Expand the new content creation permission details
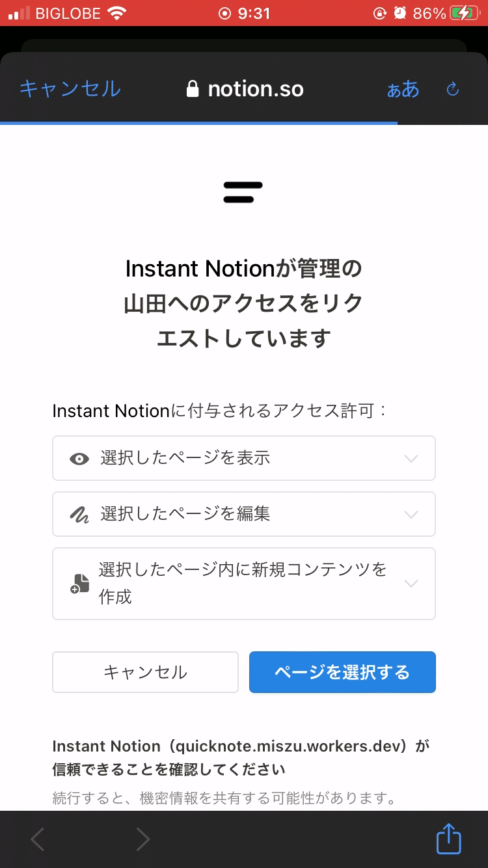Image resolution: width=488 pixels, height=868 pixels. [411, 584]
